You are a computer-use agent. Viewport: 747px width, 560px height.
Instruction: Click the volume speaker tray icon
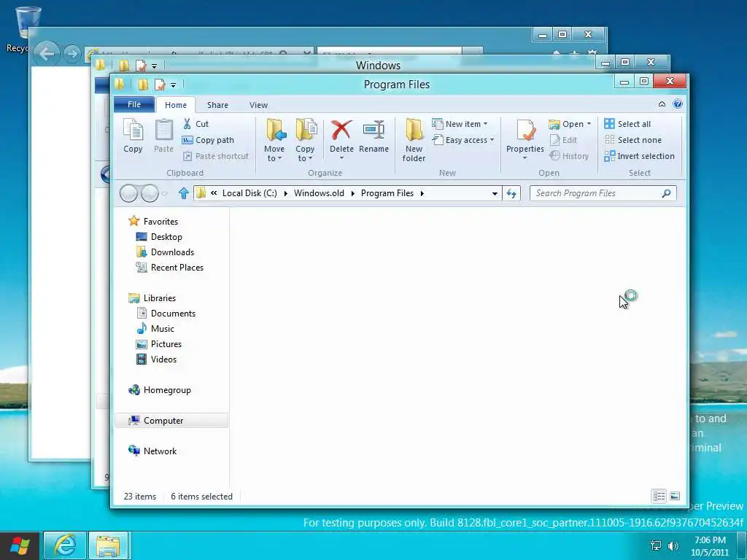click(673, 546)
